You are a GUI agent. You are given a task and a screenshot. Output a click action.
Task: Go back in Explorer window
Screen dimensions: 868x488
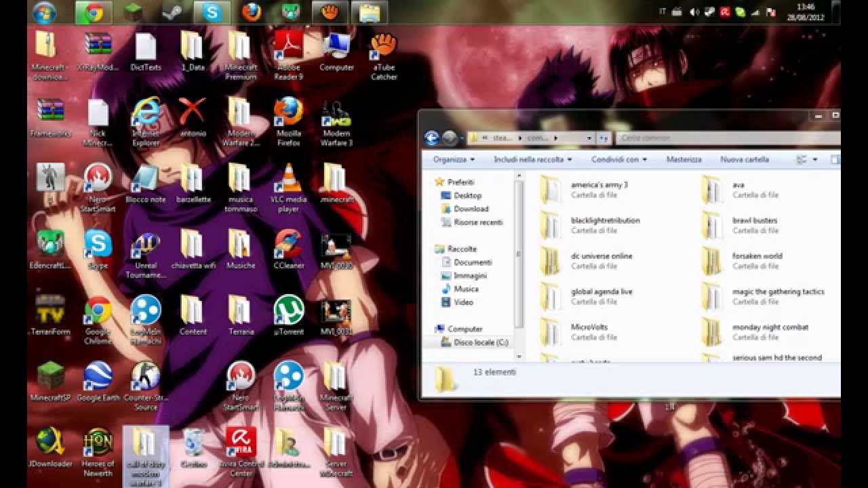tap(432, 138)
